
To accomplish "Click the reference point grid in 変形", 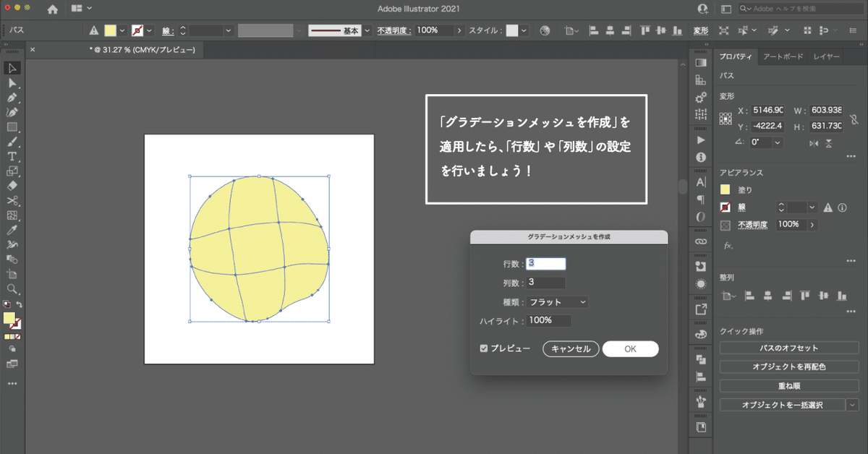I will [726, 119].
